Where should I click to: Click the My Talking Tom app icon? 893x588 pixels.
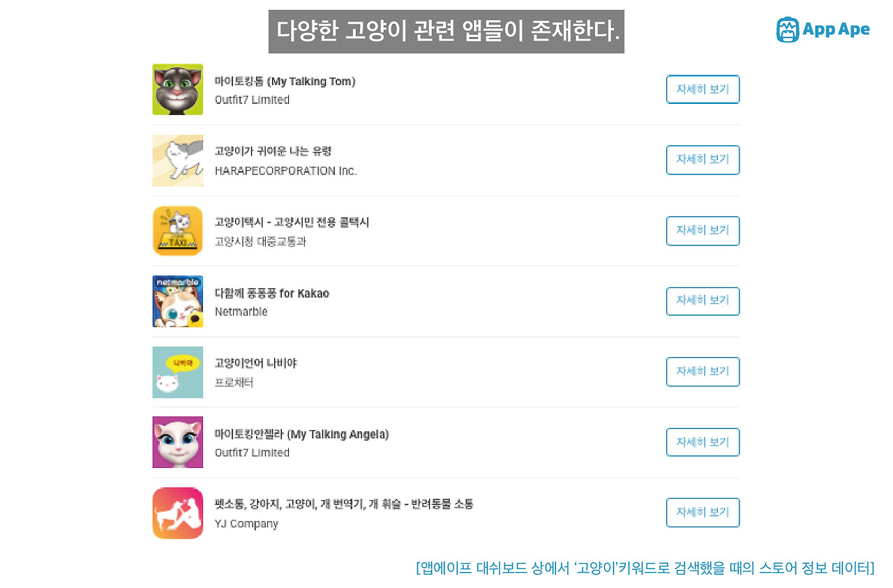click(178, 89)
